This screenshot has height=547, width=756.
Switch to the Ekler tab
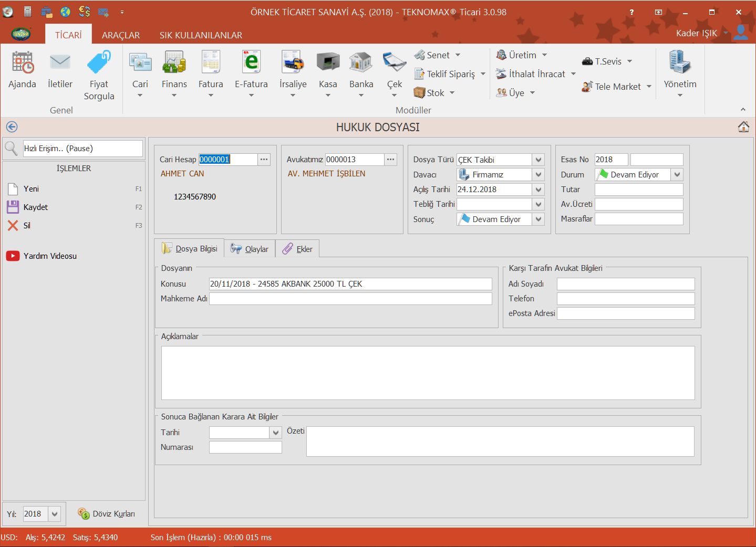(x=298, y=249)
